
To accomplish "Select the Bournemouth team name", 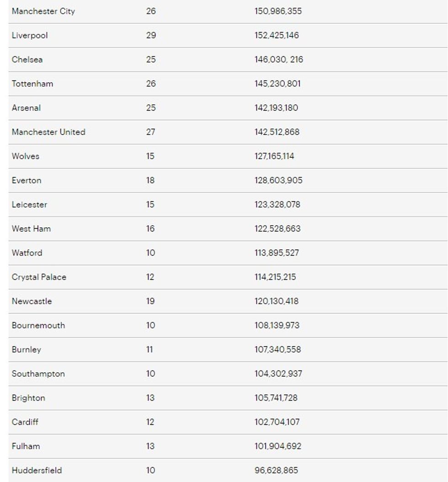I will 38,326.
